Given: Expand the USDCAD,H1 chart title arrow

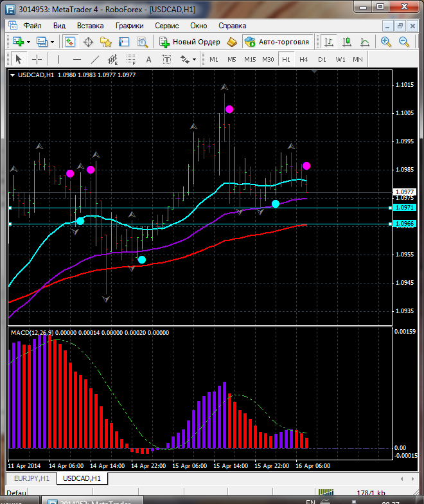Looking at the screenshot, I should pyautogui.click(x=13, y=75).
